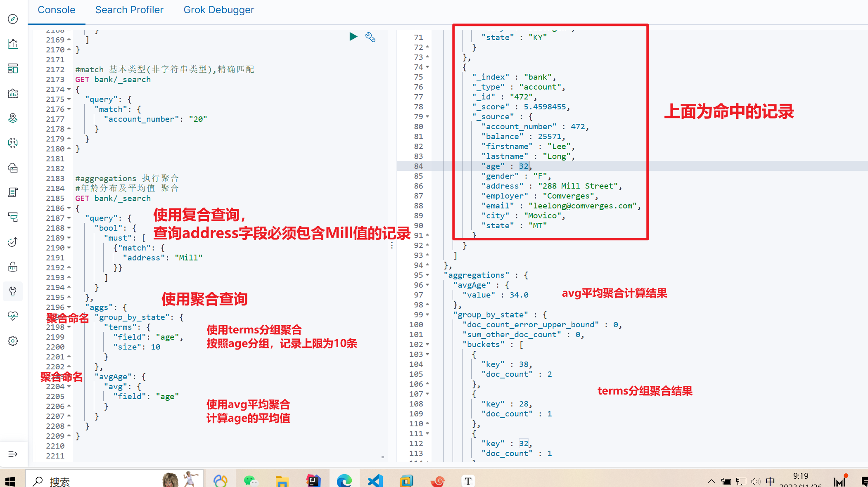
Task: Open Visual Studio Code from taskbar
Action: coord(375,481)
